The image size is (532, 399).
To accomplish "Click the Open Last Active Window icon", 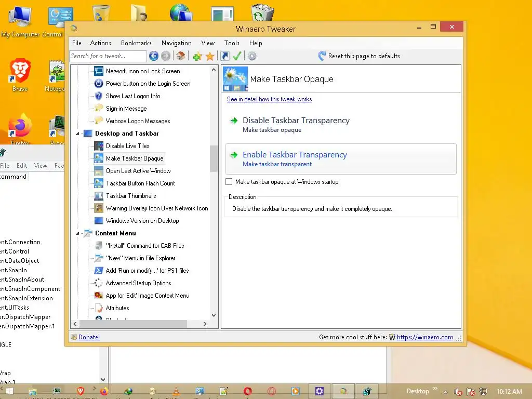I will [99, 171].
